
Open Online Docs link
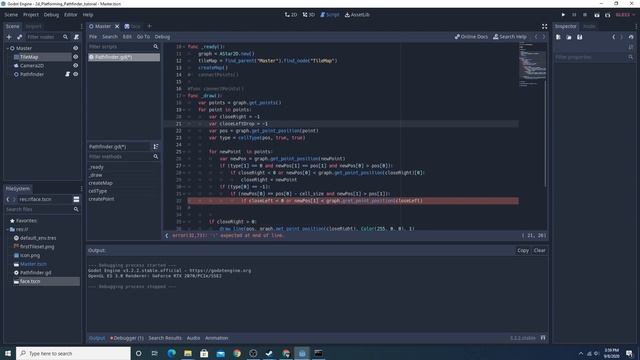point(471,37)
